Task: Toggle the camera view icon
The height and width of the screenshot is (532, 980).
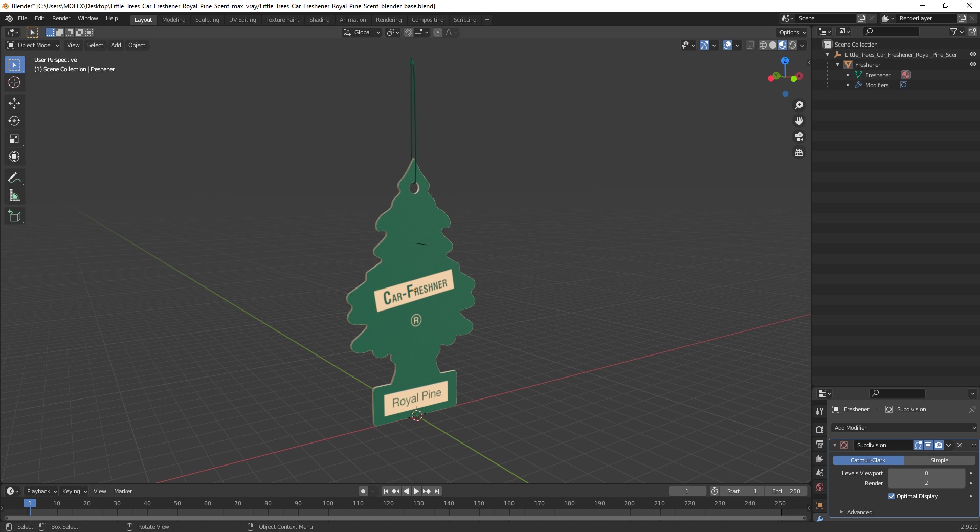Action: pos(798,137)
